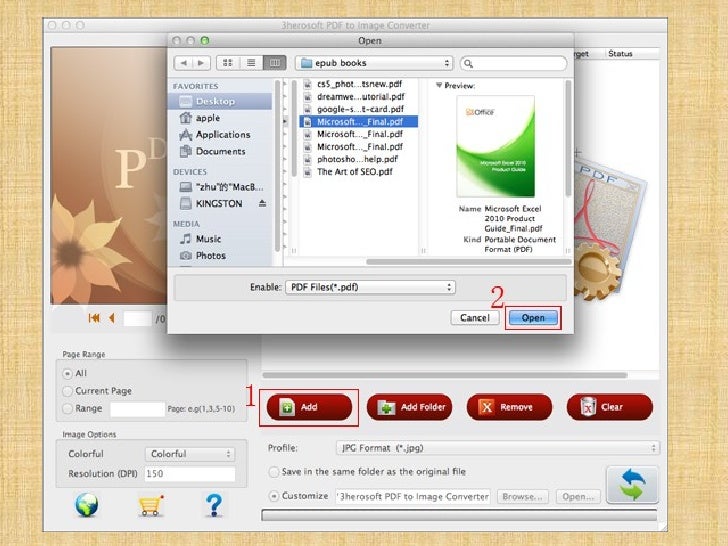Select the MacBook device in sidebar
The height and width of the screenshot is (546, 728).
coord(220,187)
